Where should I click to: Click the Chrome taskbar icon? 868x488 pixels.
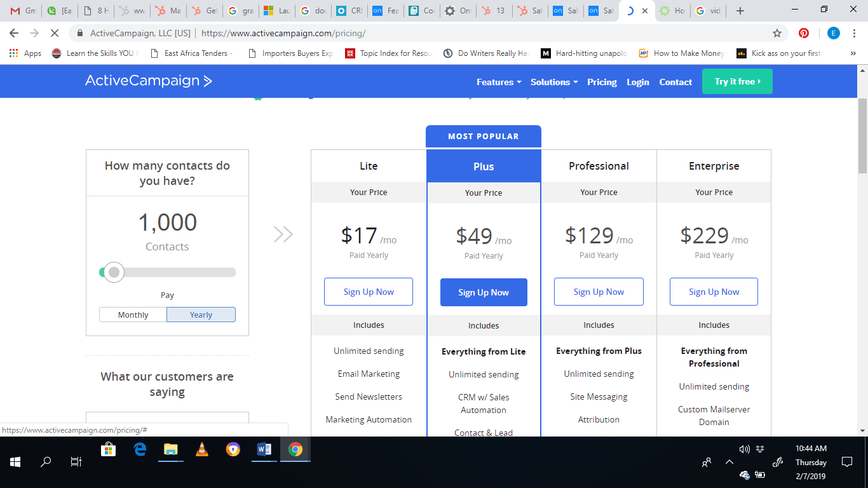(295, 449)
